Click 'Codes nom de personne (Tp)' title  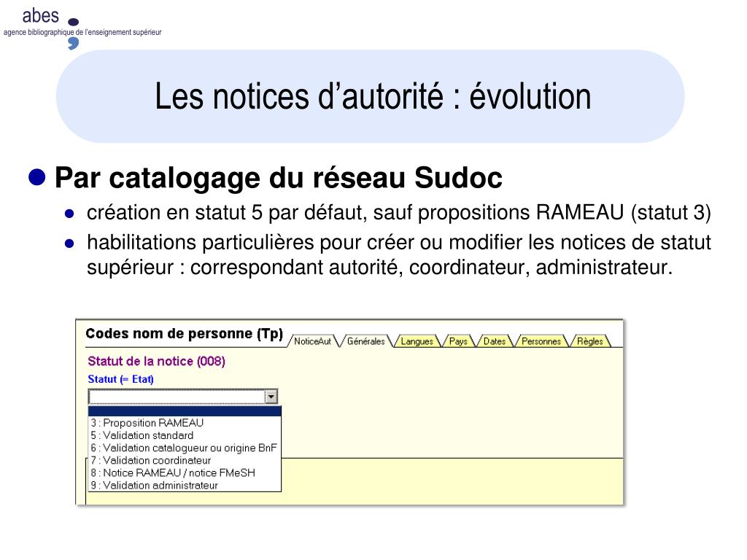tap(184, 333)
